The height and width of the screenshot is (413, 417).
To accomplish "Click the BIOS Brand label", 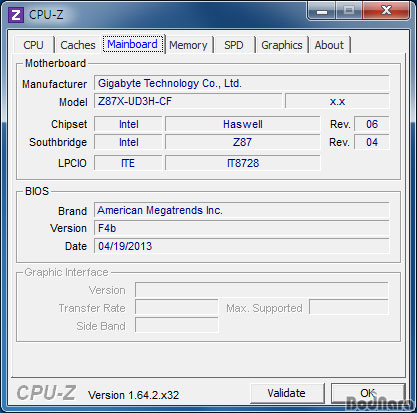I will coord(72,211).
